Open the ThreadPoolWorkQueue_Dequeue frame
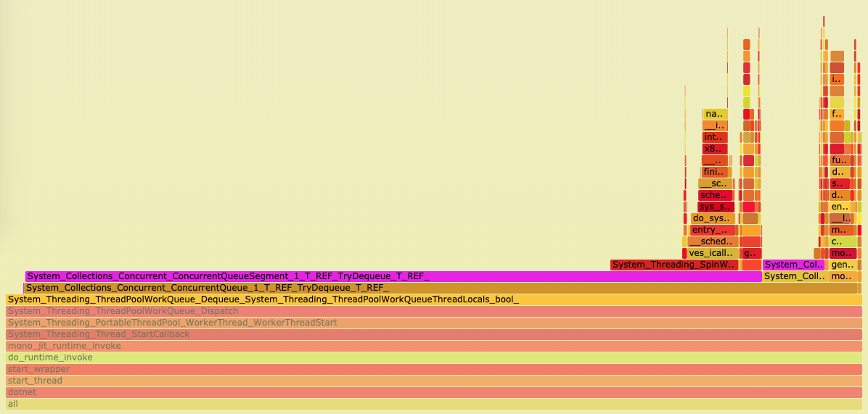The image size is (868, 414). click(433, 299)
